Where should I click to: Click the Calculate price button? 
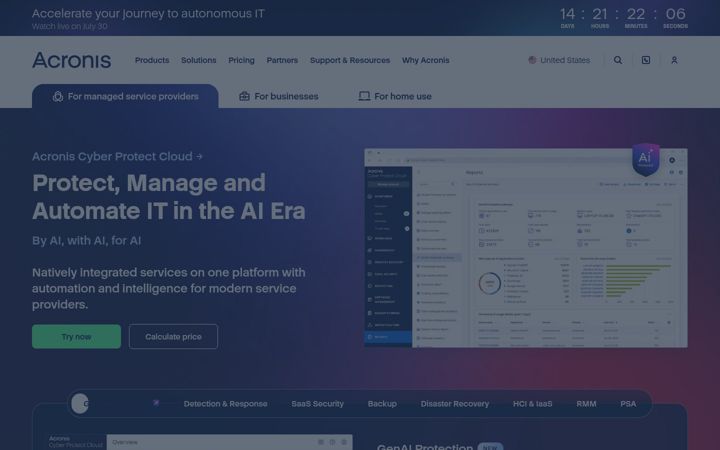173,337
